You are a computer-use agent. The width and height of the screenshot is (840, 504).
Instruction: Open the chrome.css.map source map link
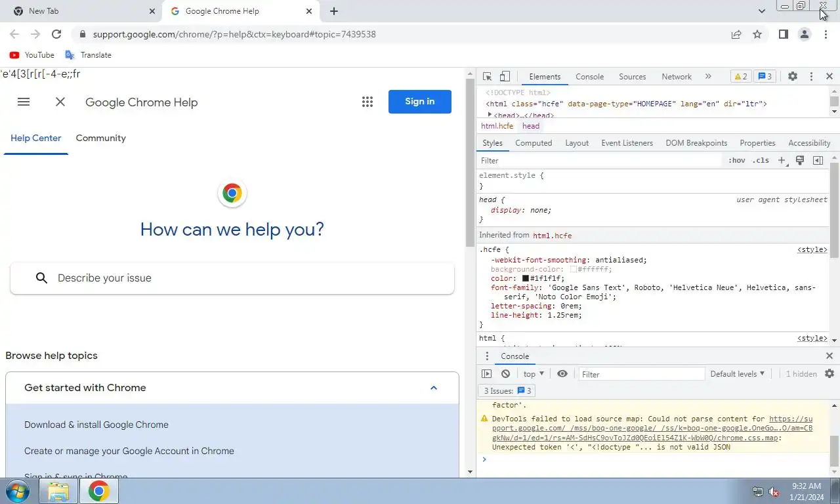[x=652, y=429]
